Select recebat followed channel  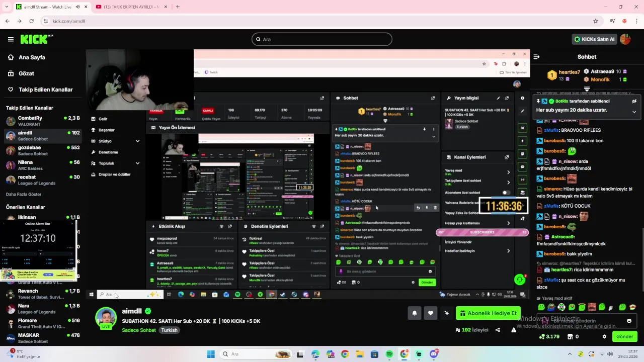42,180
